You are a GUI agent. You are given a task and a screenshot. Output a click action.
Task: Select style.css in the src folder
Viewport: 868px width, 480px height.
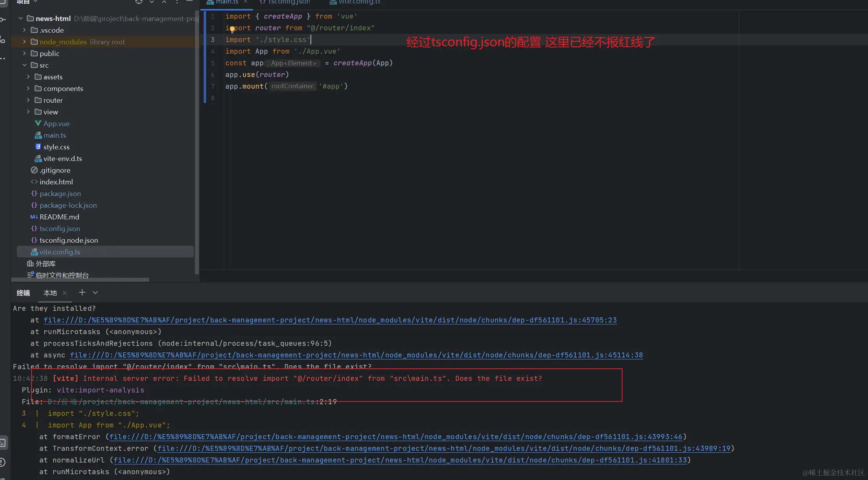pos(56,147)
